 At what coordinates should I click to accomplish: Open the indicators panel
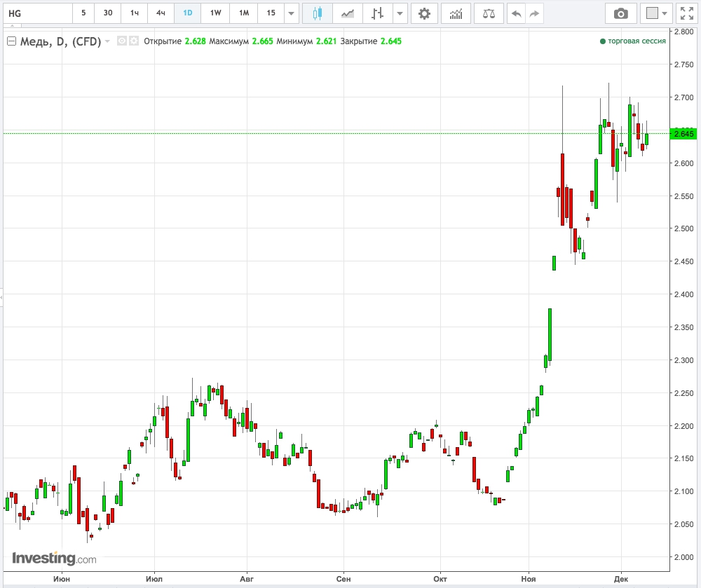point(456,13)
